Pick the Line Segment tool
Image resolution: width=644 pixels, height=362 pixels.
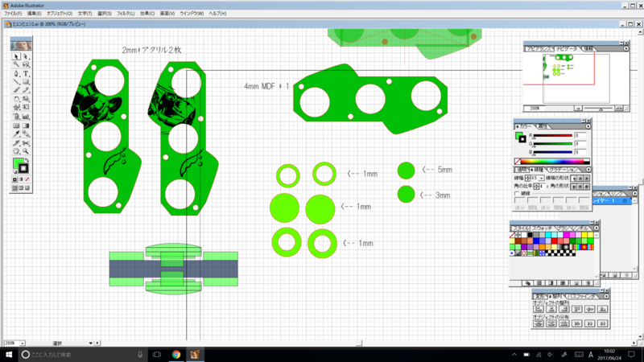click(x=16, y=82)
